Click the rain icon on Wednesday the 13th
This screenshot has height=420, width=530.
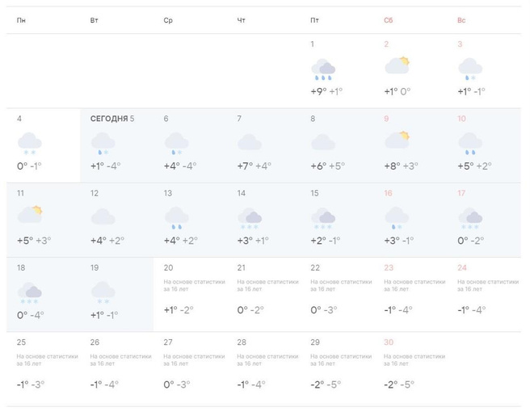pos(176,217)
